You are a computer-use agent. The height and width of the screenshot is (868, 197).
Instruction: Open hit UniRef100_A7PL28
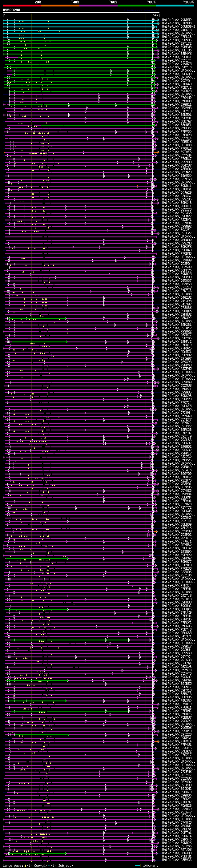click(x=177, y=37)
